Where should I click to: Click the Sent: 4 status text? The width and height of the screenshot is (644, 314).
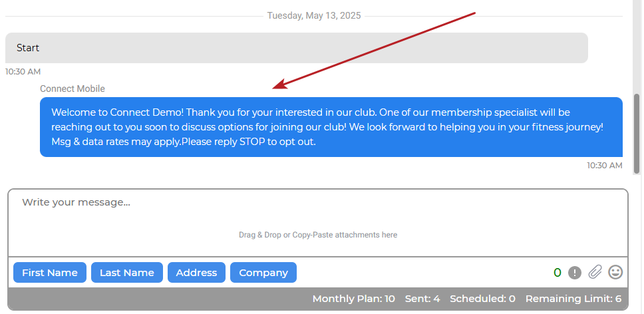422,299
